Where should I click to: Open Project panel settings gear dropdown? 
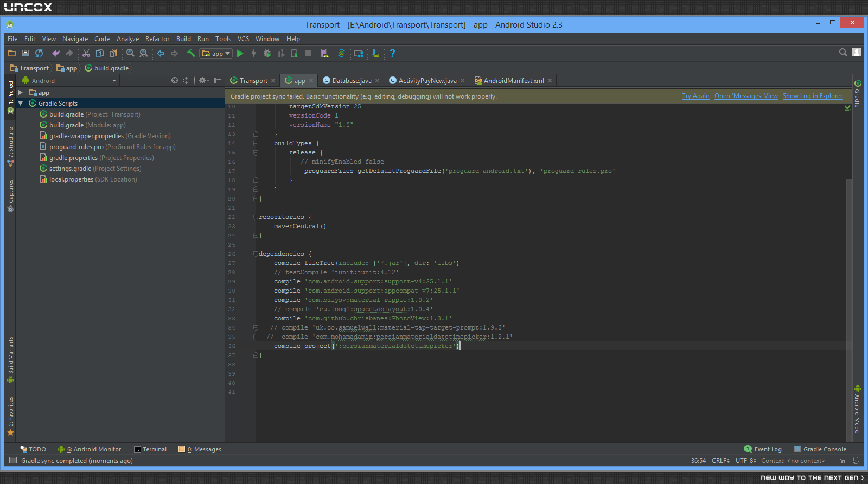coord(203,80)
